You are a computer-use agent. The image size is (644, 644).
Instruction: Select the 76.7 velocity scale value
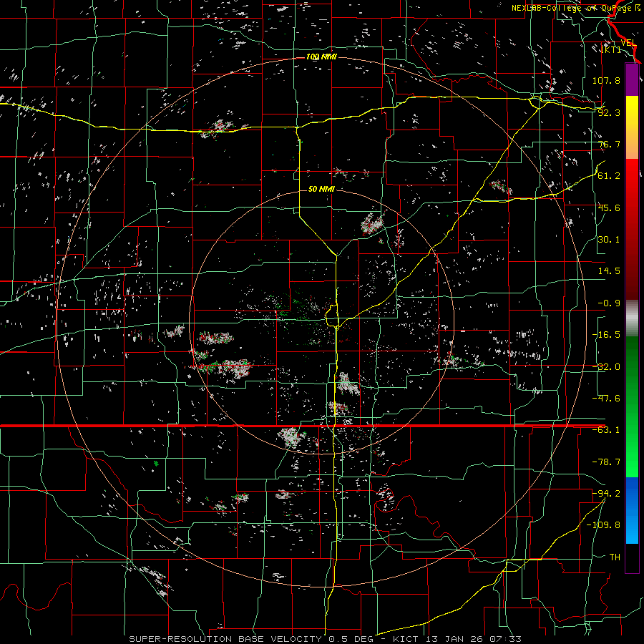click(609, 144)
